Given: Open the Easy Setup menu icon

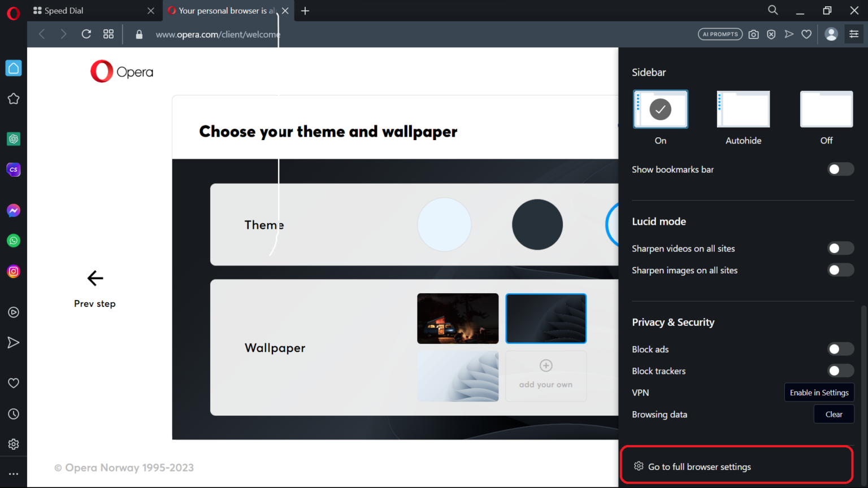Looking at the screenshot, I should click(x=854, y=34).
